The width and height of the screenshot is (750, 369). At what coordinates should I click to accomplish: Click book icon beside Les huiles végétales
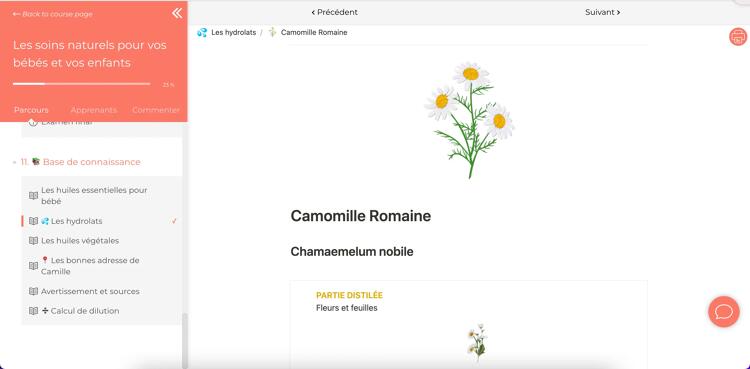click(x=33, y=241)
